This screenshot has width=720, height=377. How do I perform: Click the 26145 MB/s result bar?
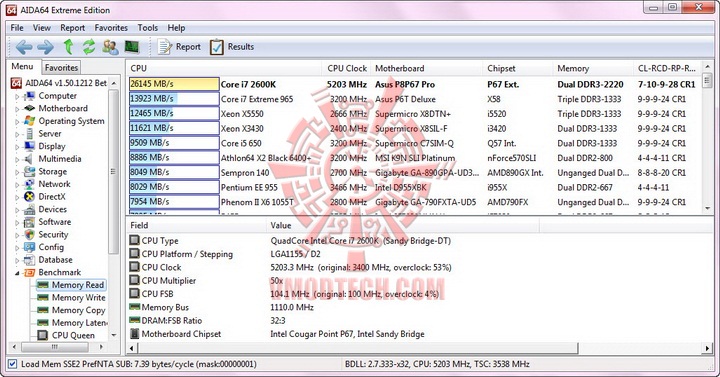[x=174, y=84]
